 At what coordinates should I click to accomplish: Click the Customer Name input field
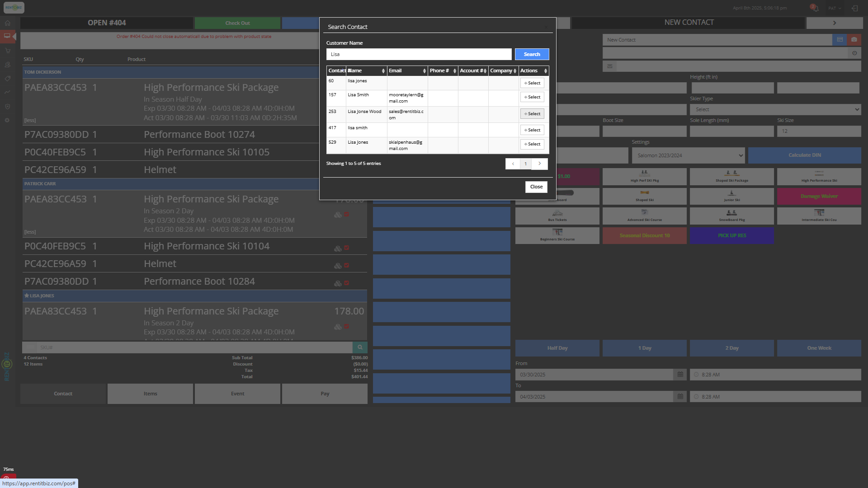[419, 54]
